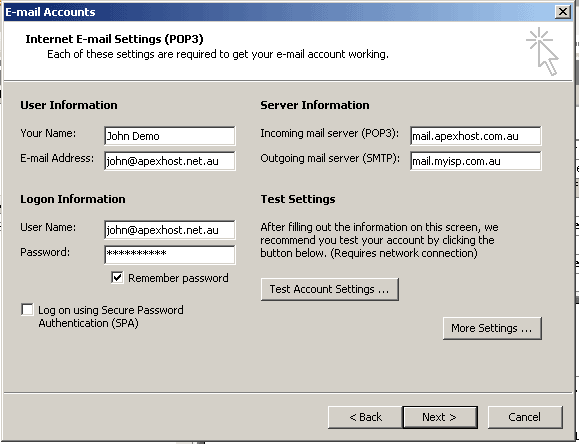Click the E-mail Address input field
Screen dimensions: 579x444
point(169,161)
